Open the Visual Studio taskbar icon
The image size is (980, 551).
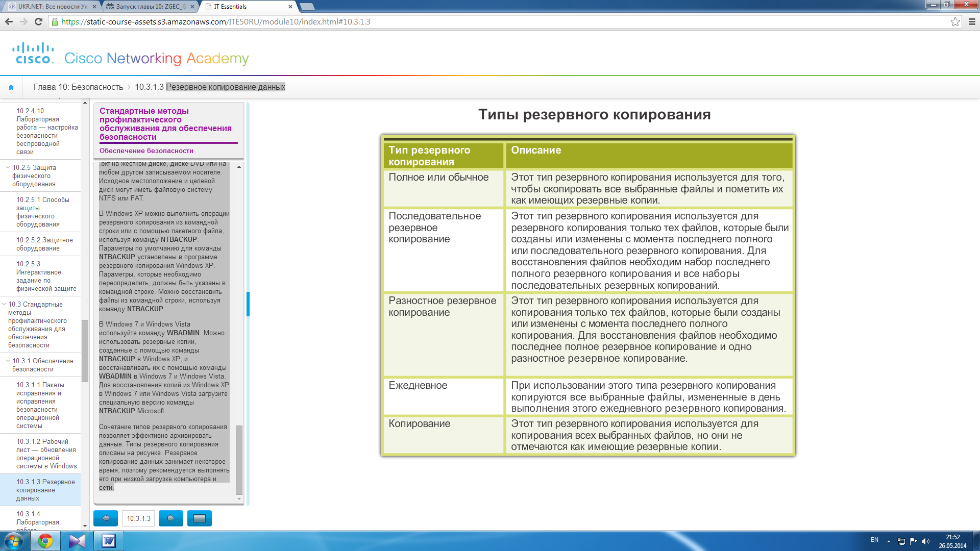[x=77, y=541]
